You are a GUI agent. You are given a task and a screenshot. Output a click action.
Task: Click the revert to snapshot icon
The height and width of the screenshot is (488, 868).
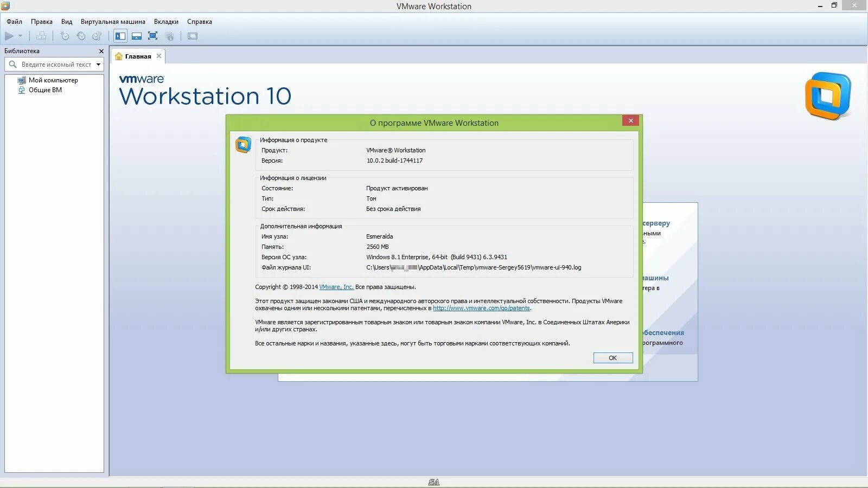coord(81,36)
